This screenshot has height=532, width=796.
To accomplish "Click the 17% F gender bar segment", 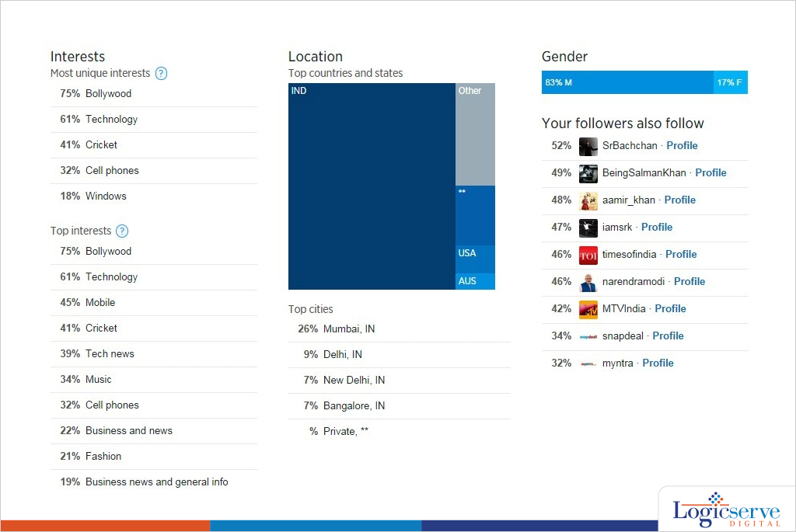I will pyautogui.click(x=730, y=82).
